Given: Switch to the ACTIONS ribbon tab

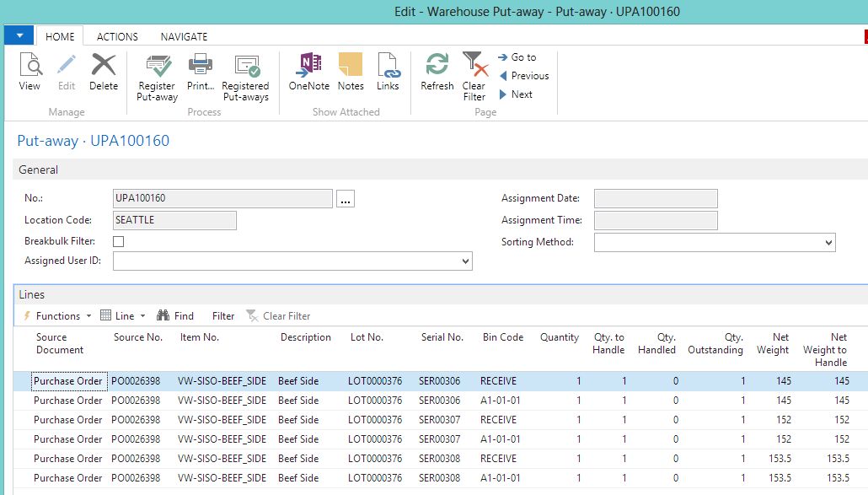Looking at the screenshot, I should tap(117, 37).
